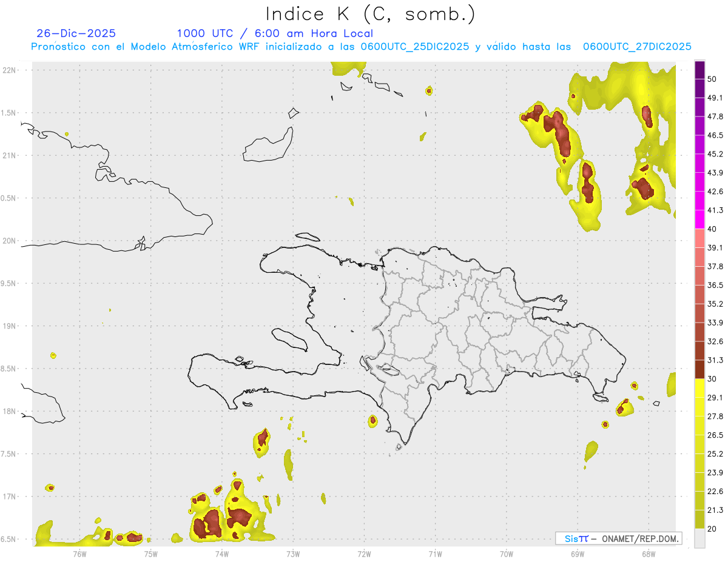Click the legend value '42.6'
Image resolution: width=728 pixels, height=562 pixels.
715,192
